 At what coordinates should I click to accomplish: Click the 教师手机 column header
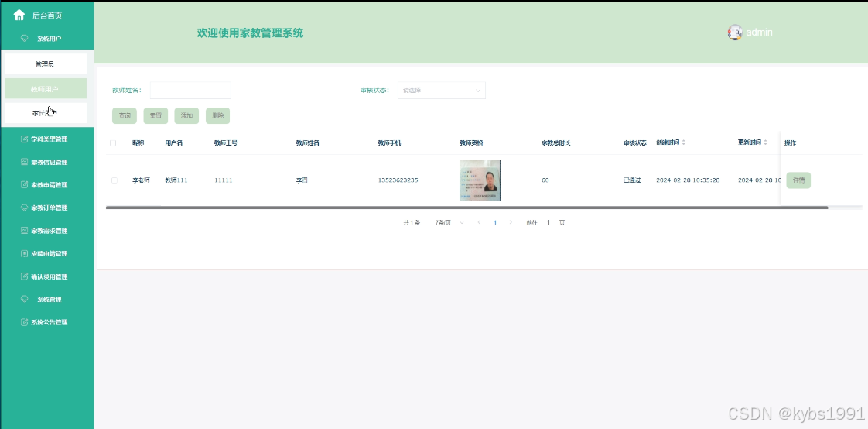tap(390, 143)
